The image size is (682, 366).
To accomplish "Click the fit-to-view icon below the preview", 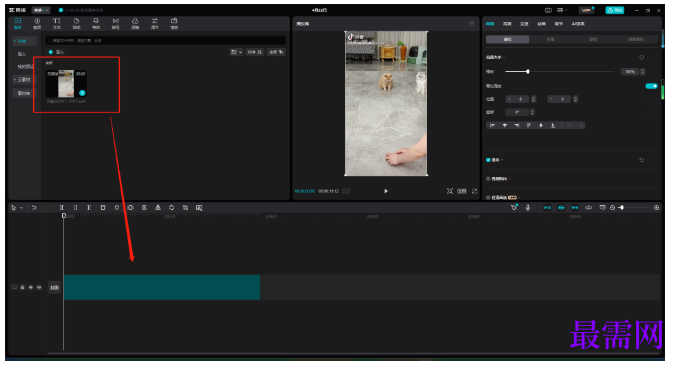I will (x=450, y=191).
